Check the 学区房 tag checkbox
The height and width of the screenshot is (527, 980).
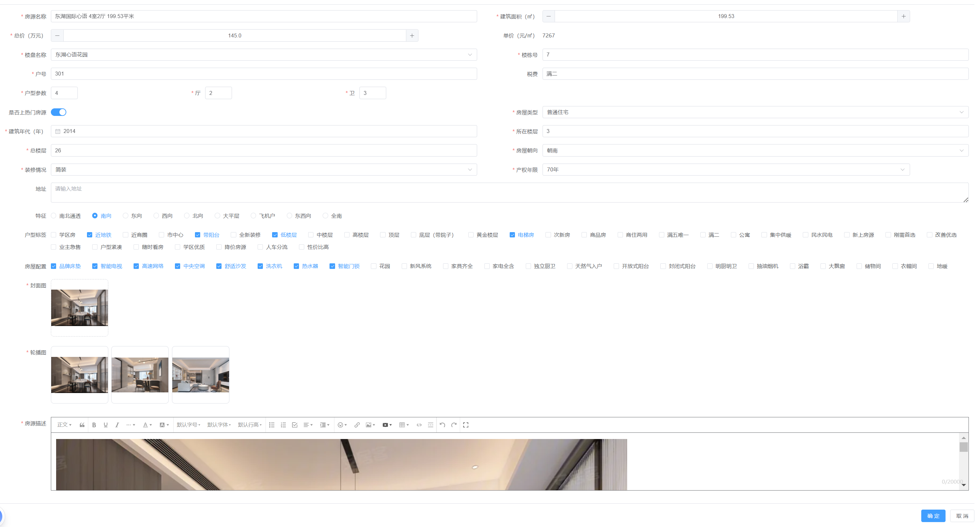coord(53,235)
